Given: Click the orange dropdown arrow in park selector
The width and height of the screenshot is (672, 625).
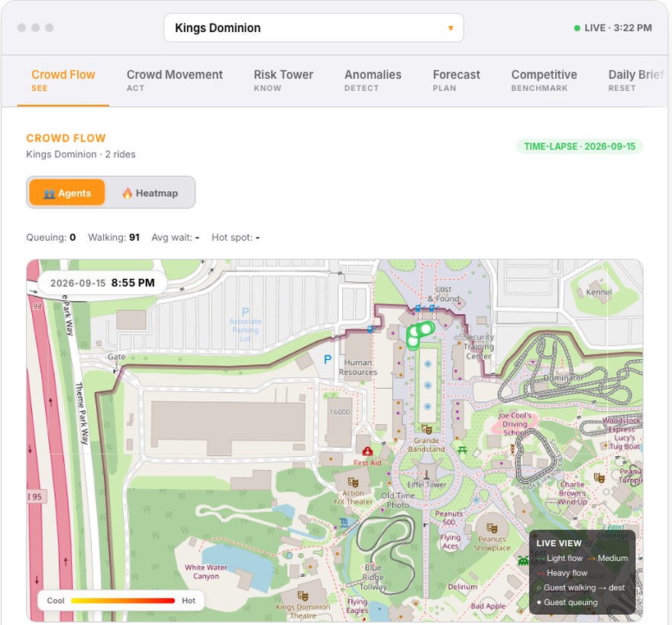Looking at the screenshot, I should [x=451, y=28].
